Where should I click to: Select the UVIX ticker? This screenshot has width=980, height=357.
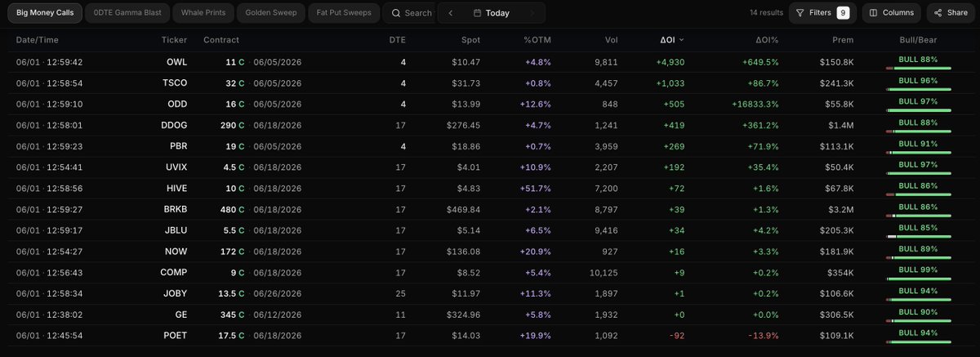click(176, 167)
